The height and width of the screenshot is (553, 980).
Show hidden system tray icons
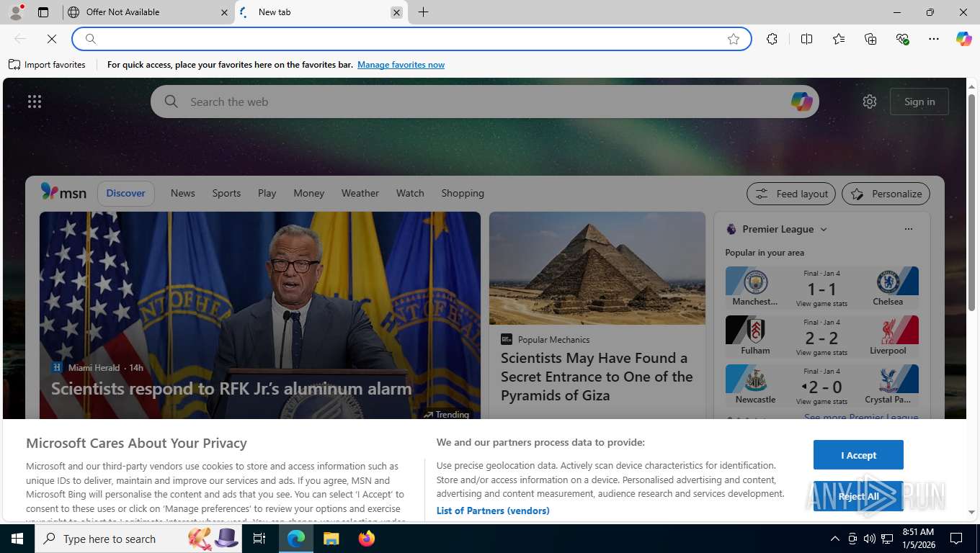pos(835,539)
